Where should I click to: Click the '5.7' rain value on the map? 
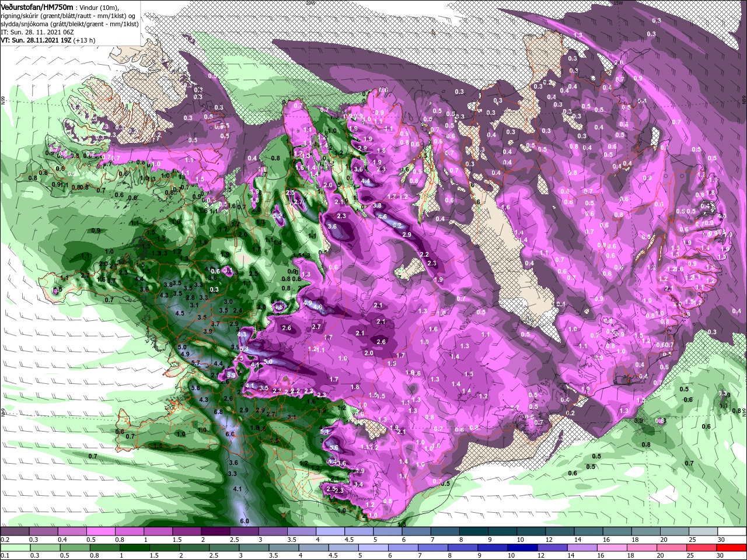(x=196, y=363)
